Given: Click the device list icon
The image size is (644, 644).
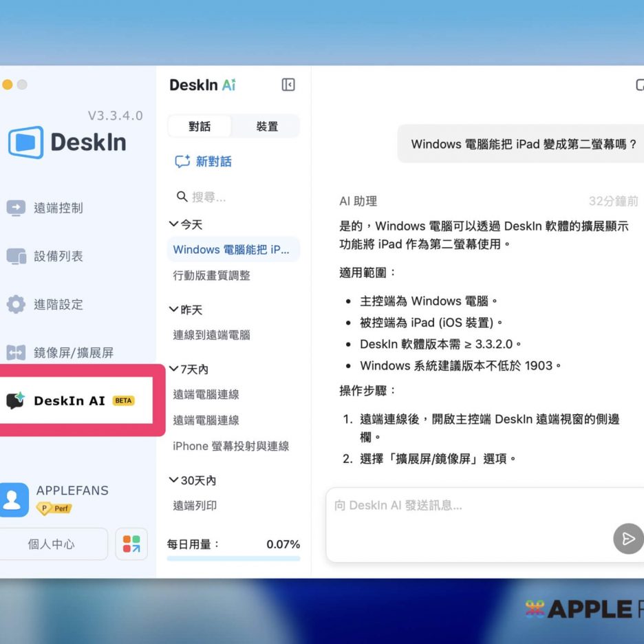Looking at the screenshot, I should coord(16,256).
